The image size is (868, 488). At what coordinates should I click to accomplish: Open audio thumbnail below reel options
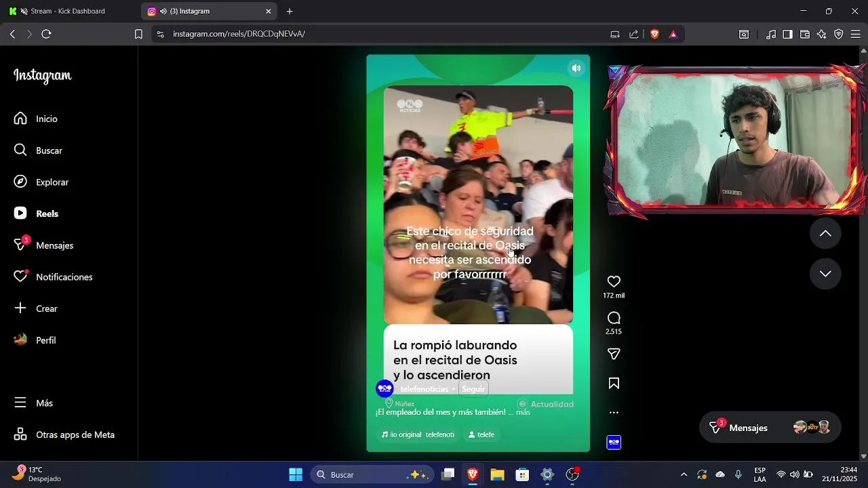click(x=614, y=443)
